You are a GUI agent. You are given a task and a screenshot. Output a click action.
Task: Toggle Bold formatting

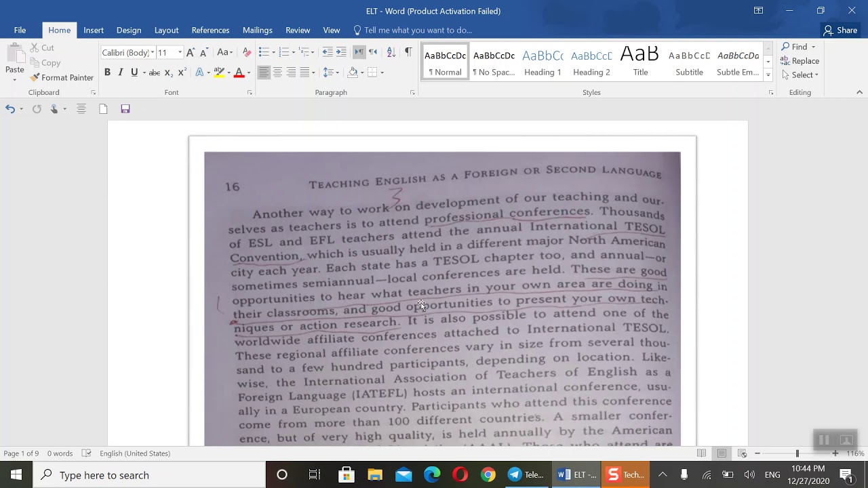[x=107, y=73]
